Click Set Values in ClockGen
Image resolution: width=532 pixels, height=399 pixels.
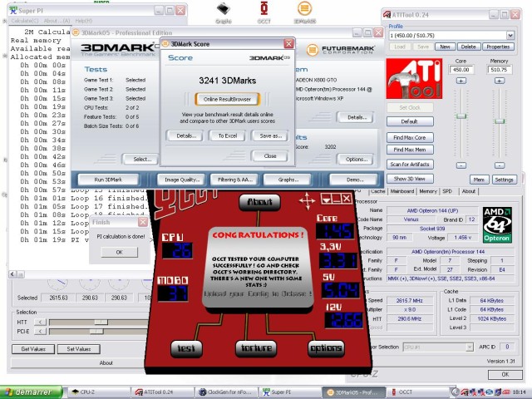79,349
